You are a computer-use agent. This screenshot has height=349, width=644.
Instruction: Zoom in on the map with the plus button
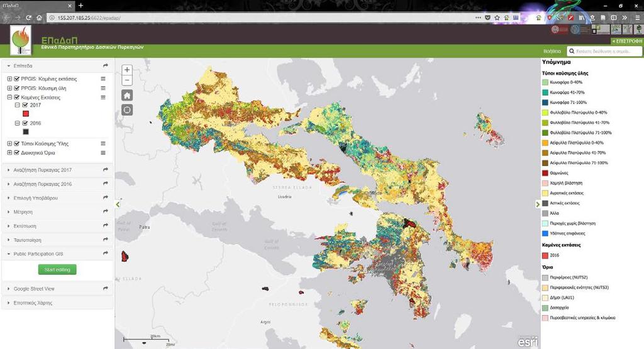(x=127, y=70)
